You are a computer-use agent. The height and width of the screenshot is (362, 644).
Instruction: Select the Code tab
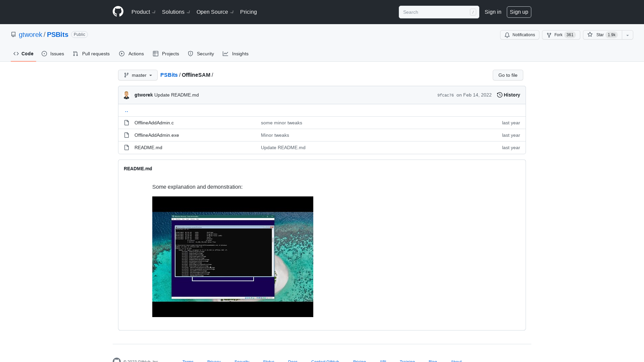point(23,54)
